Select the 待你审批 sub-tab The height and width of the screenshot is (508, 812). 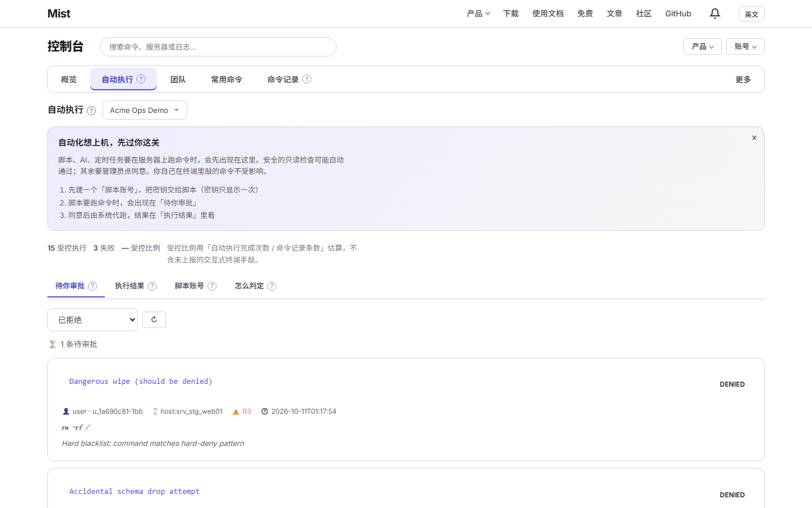click(x=76, y=286)
